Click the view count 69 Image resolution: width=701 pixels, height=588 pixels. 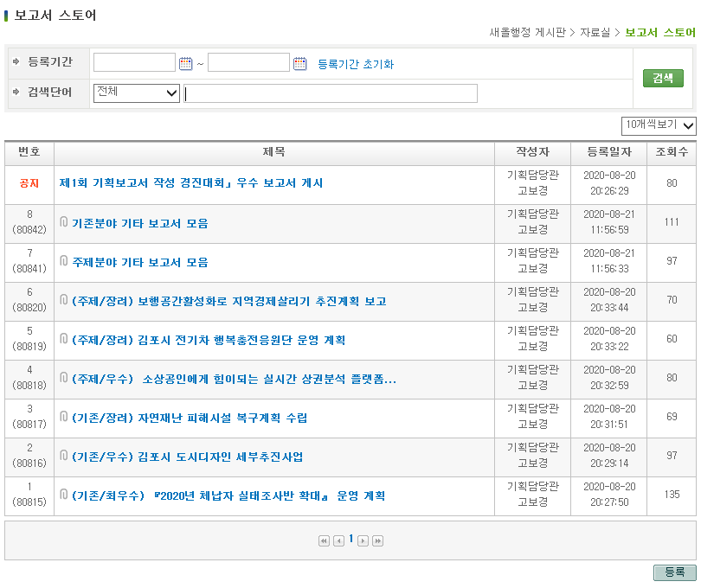(672, 417)
